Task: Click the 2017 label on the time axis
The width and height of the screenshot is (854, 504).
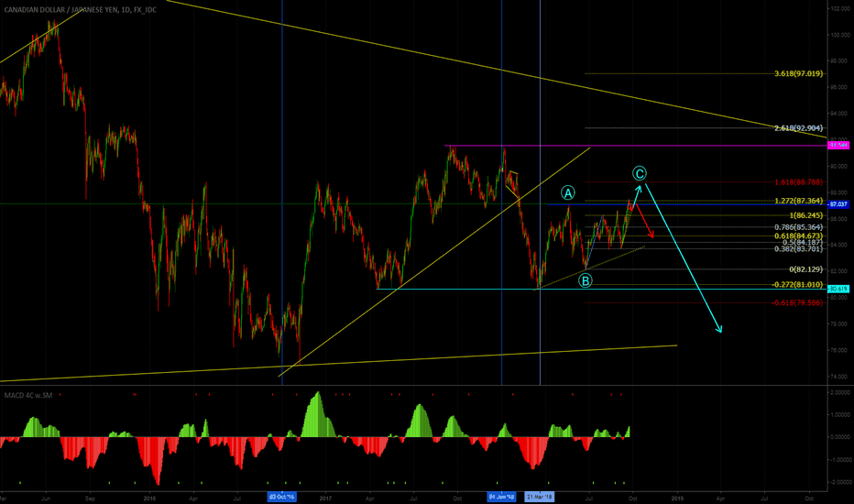Action: coord(325,498)
